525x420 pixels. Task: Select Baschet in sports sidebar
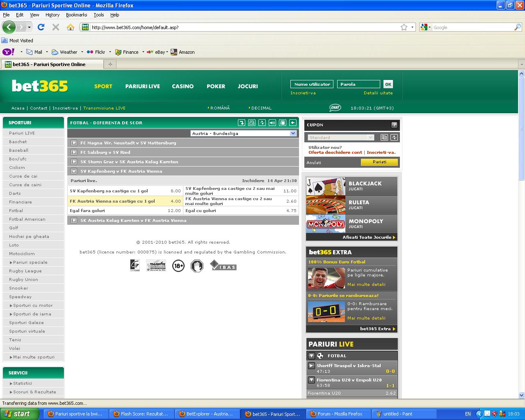(33, 142)
